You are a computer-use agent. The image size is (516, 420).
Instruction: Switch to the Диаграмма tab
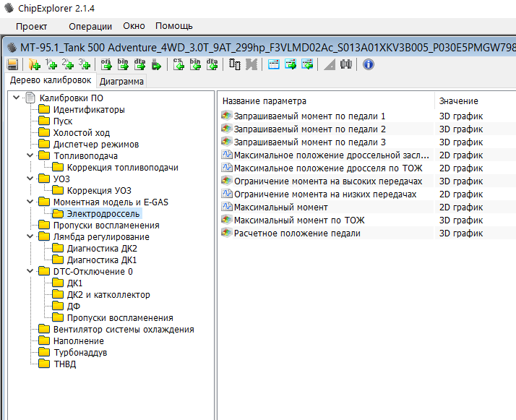[x=121, y=81]
